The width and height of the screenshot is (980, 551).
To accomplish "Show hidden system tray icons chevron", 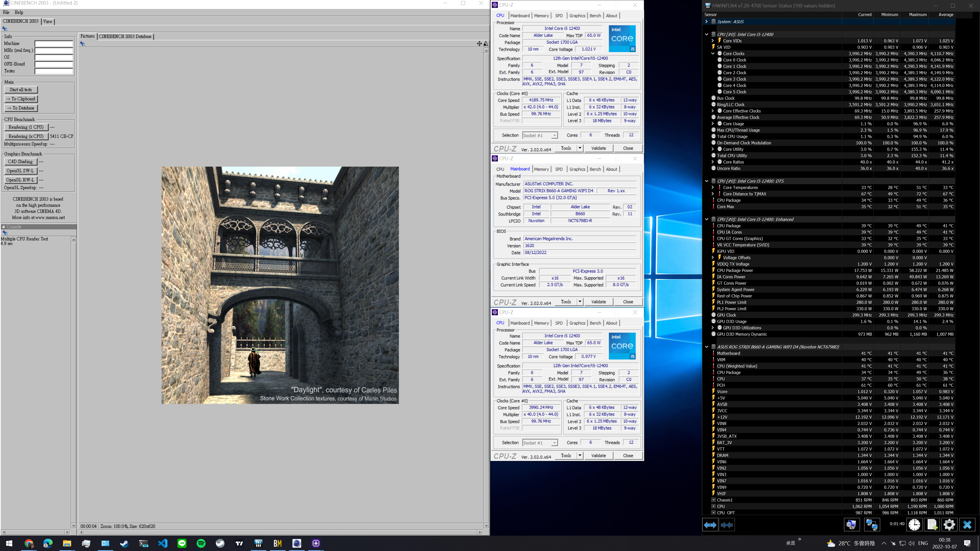I will (x=884, y=543).
